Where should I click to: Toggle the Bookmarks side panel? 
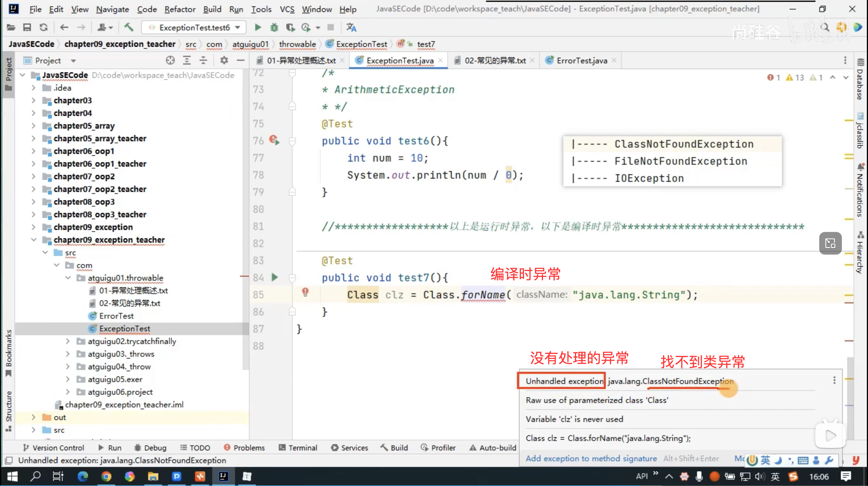click(9, 353)
